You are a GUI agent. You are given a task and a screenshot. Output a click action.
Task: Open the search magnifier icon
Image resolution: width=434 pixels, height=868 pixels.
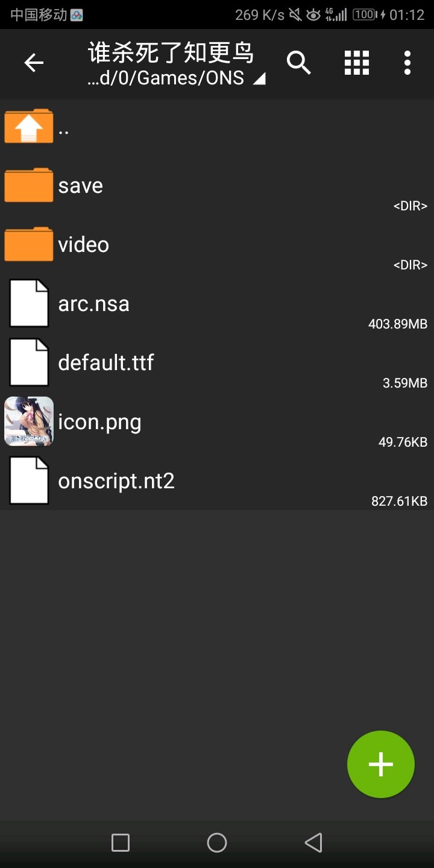[x=298, y=63]
